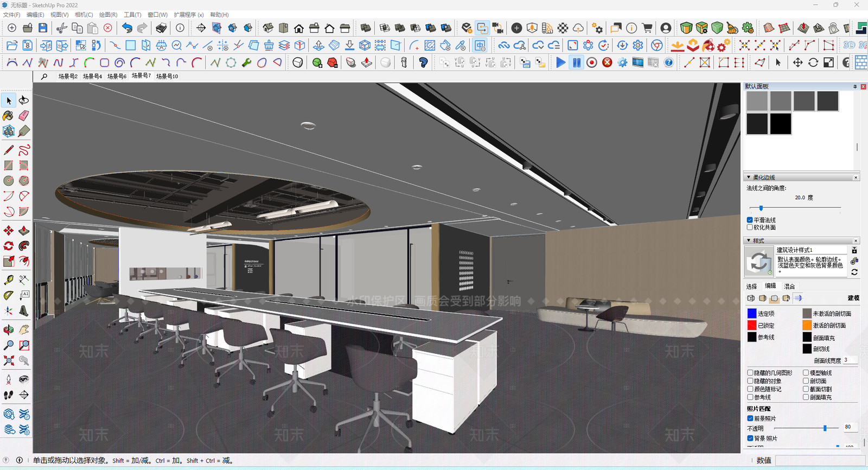Click the blue 选定项 color swatch
This screenshot has width=868, height=470.
[x=752, y=313]
